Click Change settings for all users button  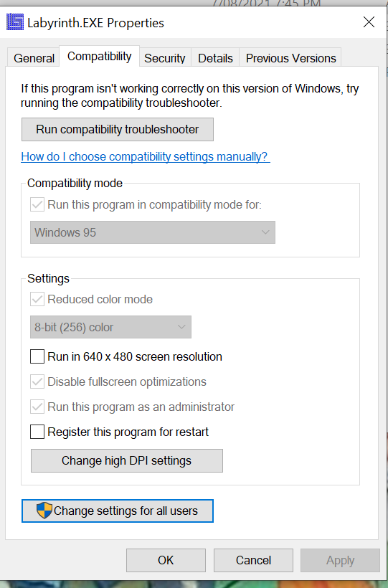(118, 511)
